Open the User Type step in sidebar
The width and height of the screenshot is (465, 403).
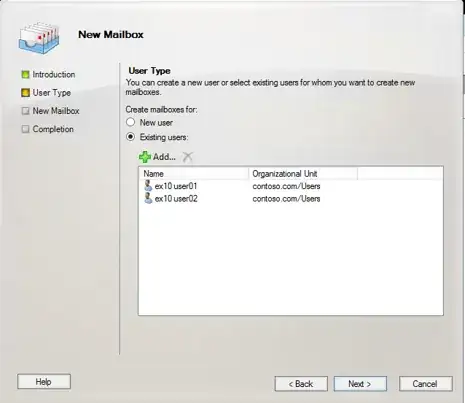point(52,93)
